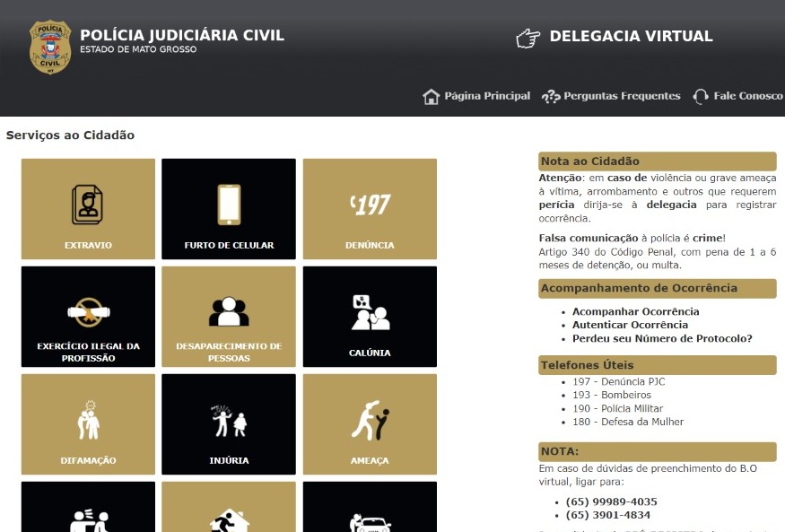Click Perdeu seu Número de Protocolo link
785x532 pixels.
(662, 338)
